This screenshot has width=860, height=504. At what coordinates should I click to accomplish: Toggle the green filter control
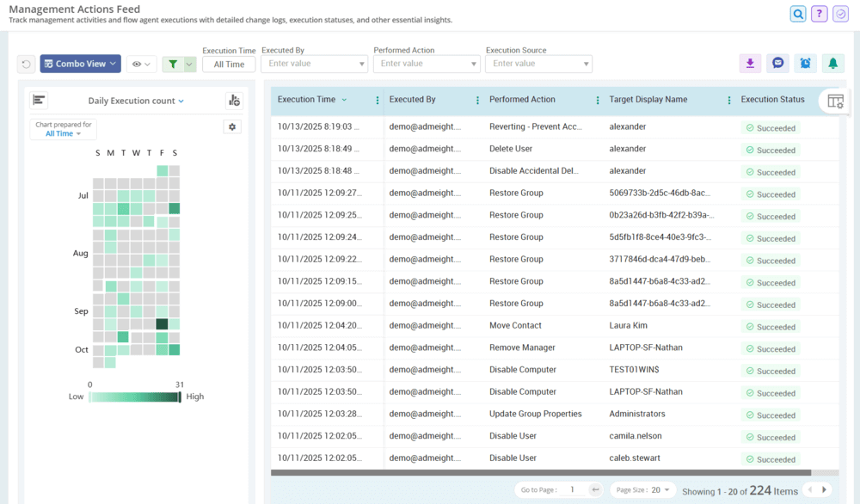coord(175,63)
